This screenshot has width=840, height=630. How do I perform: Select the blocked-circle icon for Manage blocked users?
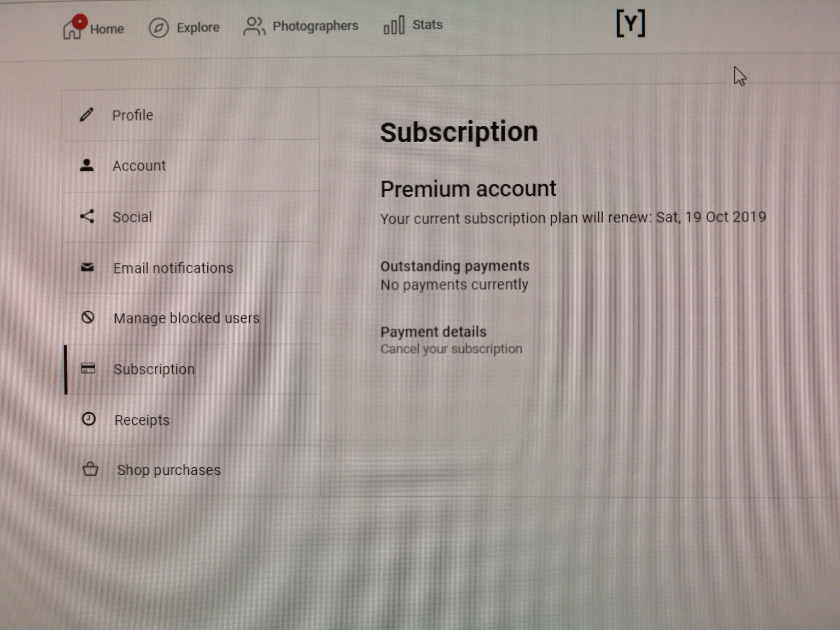click(88, 318)
